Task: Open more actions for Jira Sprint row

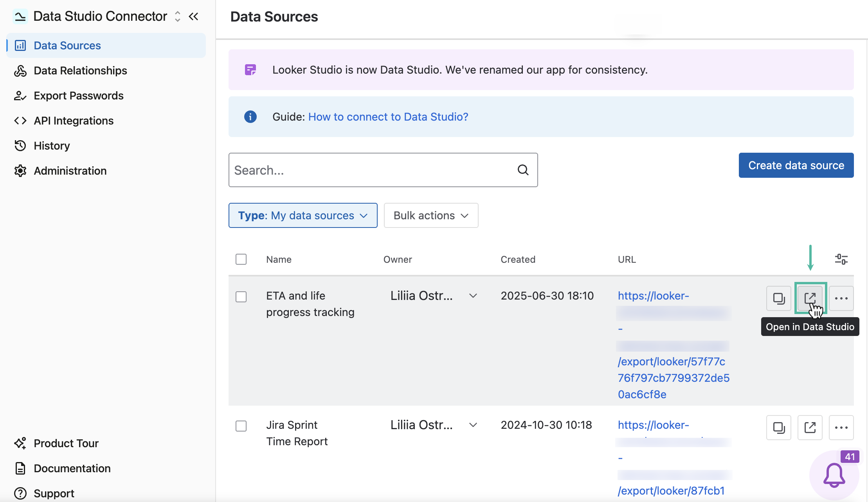Action: 841,428
